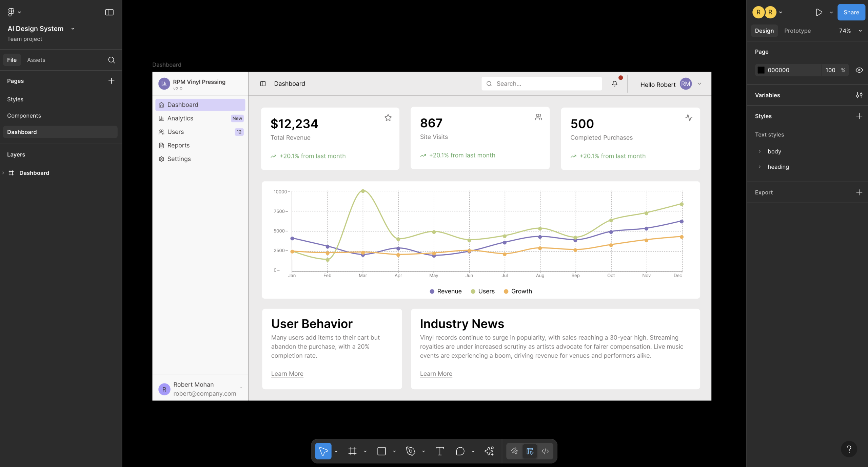The image size is (868, 467).
Task: Select the Pen tool
Action: point(411,451)
